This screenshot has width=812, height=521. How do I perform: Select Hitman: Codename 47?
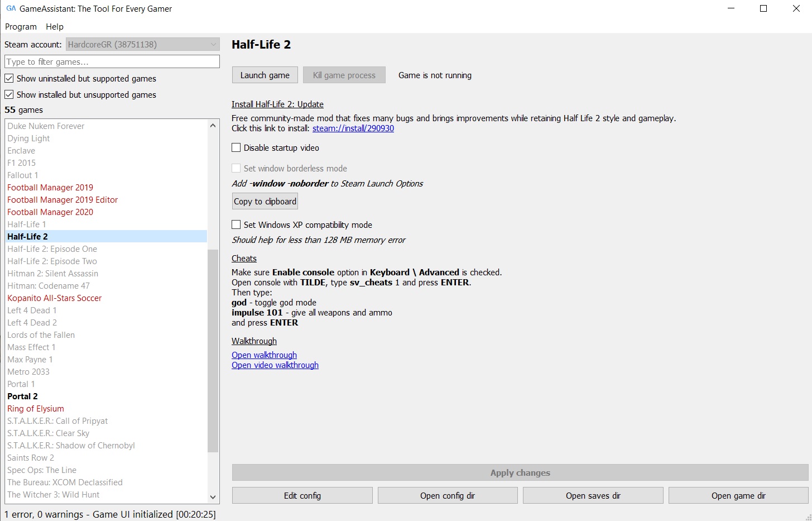click(106, 286)
